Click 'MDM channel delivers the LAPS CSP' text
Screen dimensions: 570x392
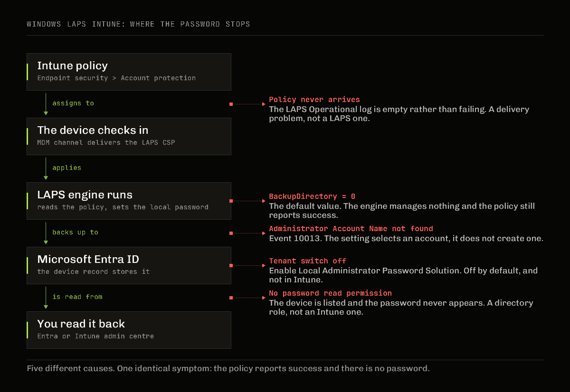tap(106, 142)
